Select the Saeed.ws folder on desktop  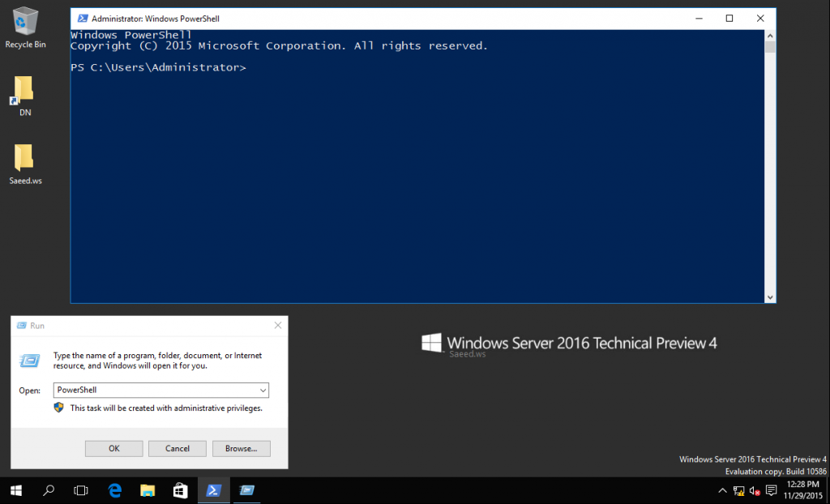(25, 164)
